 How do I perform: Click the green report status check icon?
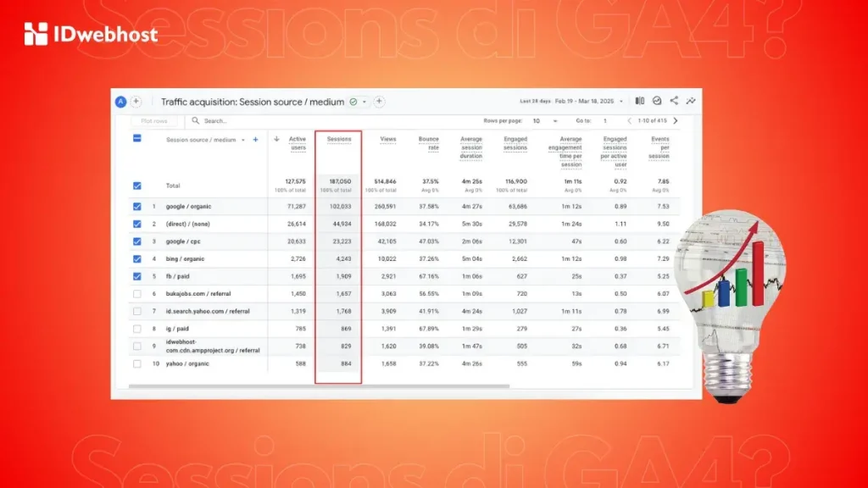coord(353,102)
